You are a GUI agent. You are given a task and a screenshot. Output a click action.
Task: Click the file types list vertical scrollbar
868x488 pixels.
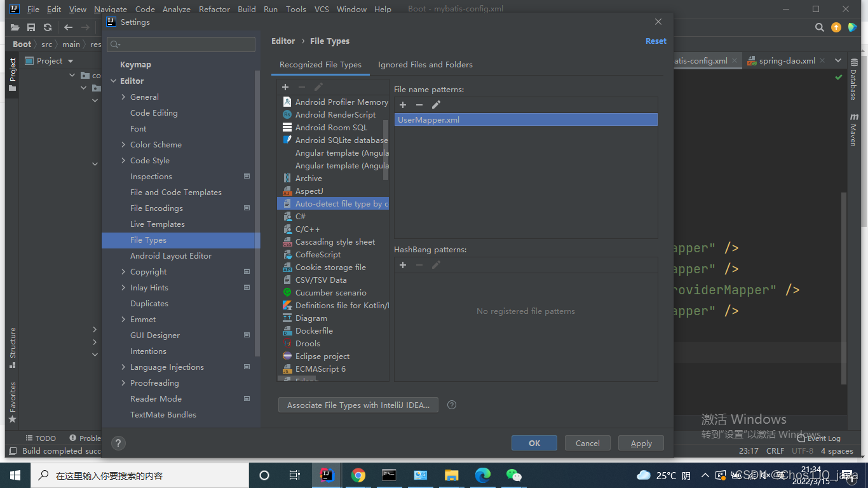point(386,151)
